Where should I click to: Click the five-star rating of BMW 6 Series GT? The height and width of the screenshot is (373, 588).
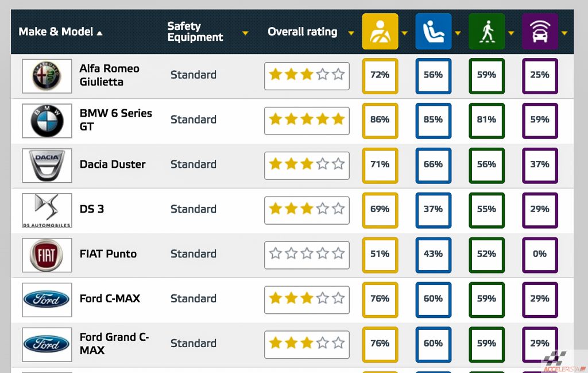307,121
